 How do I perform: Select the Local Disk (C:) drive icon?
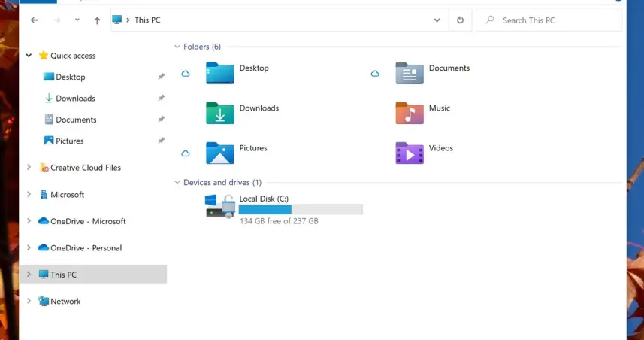pyautogui.click(x=220, y=205)
